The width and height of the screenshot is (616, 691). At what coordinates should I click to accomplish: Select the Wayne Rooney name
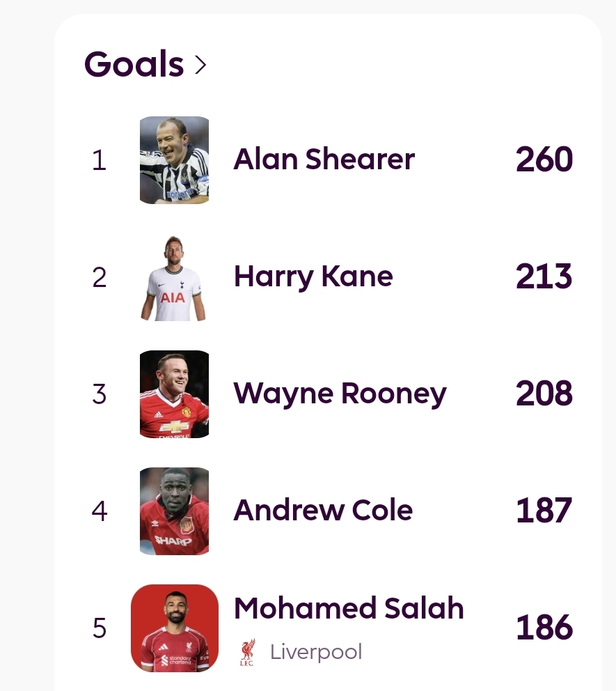coord(340,394)
